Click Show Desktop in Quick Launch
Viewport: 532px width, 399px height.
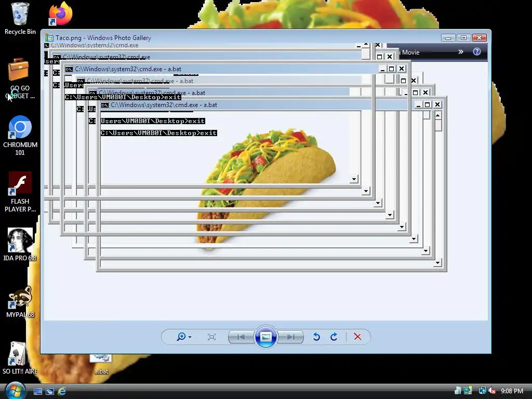tap(37, 391)
